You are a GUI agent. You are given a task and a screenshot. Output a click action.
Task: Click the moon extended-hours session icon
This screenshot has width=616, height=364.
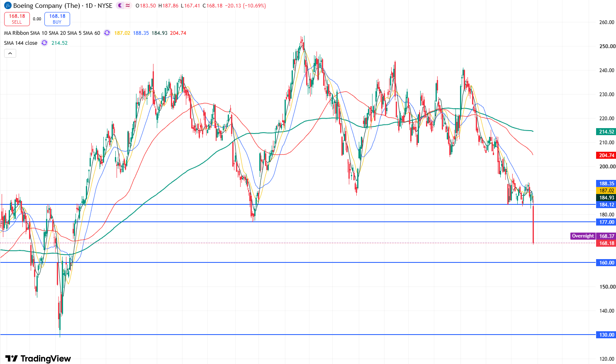tap(120, 6)
